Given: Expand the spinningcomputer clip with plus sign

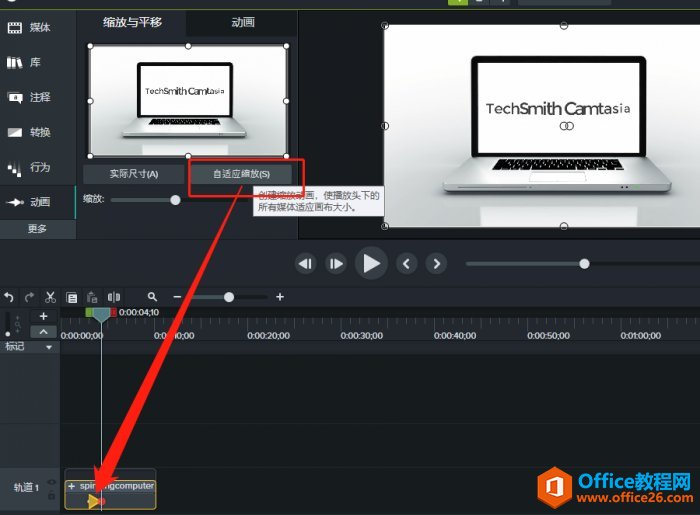Looking at the screenshot, I should (72, 486).
